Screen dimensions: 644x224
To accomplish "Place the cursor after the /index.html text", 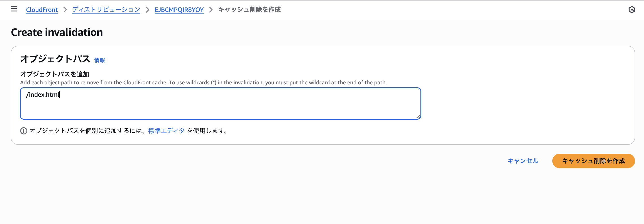I will click(x=60, y=95).
